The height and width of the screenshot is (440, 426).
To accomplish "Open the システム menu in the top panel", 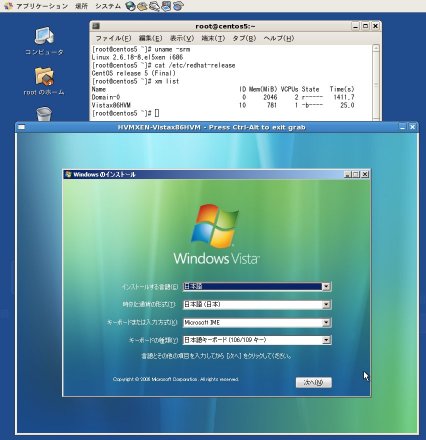I will (x=108, y=6).
